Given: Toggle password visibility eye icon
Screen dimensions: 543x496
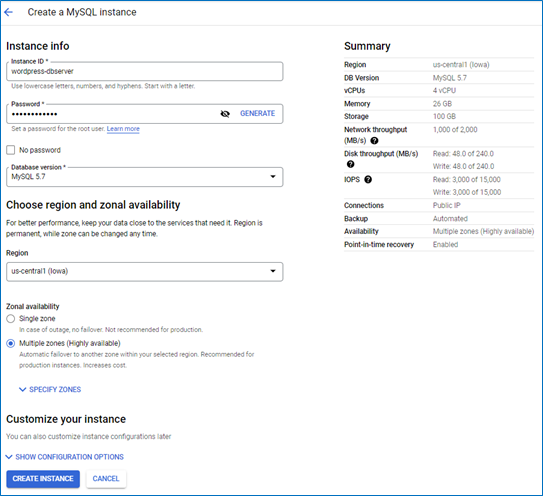Looking at the screenshot, I should click(x=225, y=114).
